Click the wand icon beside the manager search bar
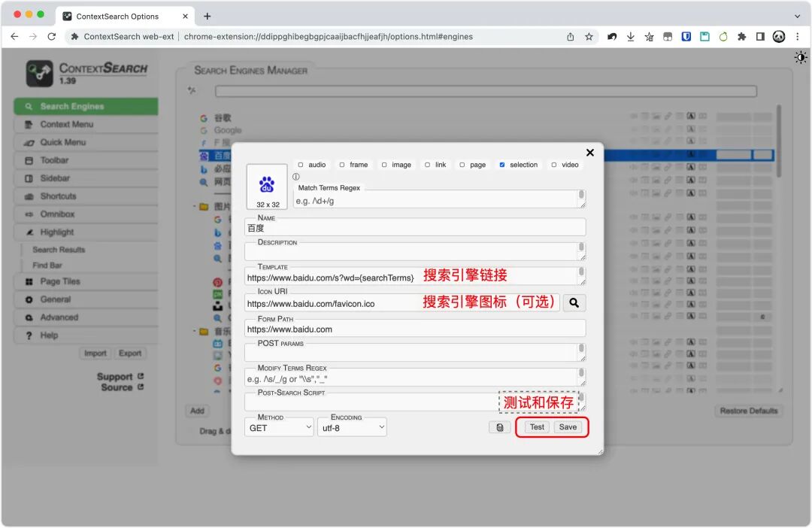The image size is (812, 528). (192, 91)
